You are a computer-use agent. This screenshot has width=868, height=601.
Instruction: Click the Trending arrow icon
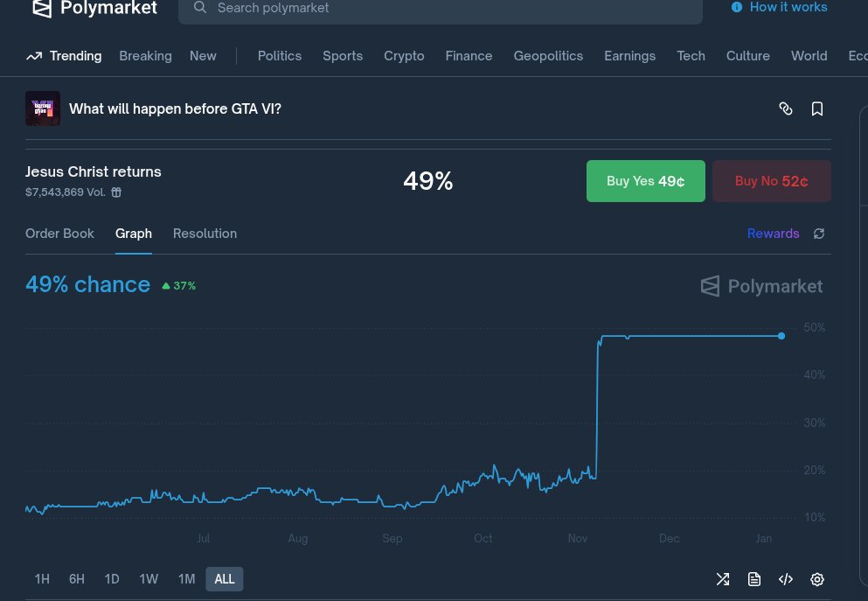point(34,56)
